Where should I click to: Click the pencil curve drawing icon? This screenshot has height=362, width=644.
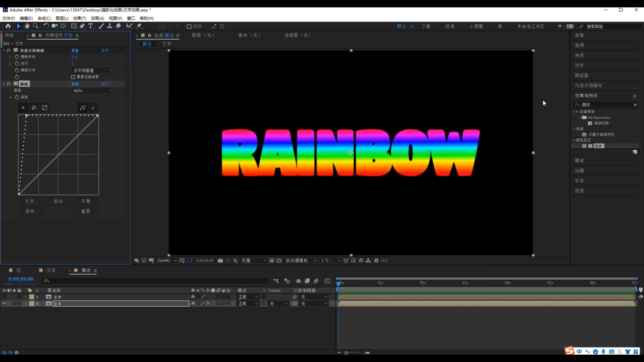(x=93, y=108)
